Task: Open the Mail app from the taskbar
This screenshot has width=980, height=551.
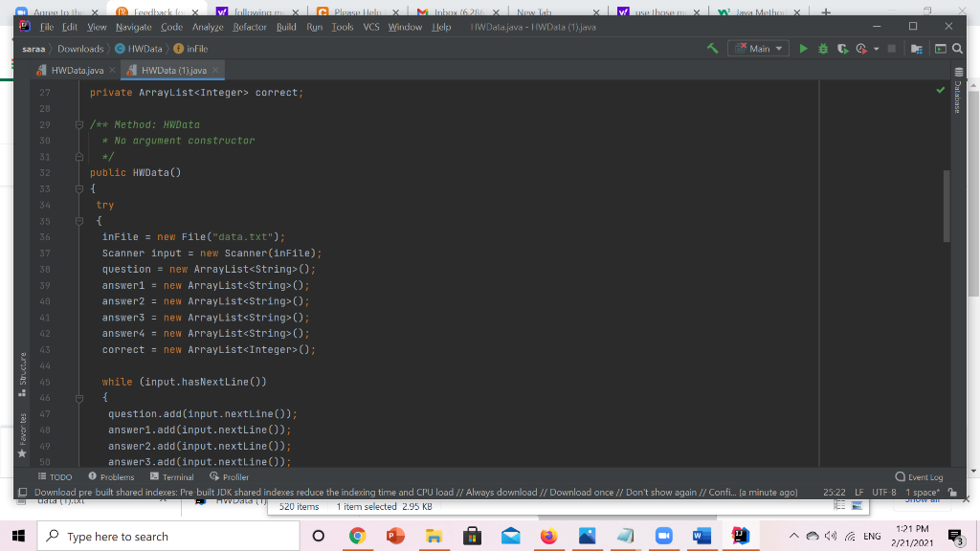Action: [511, 536]
